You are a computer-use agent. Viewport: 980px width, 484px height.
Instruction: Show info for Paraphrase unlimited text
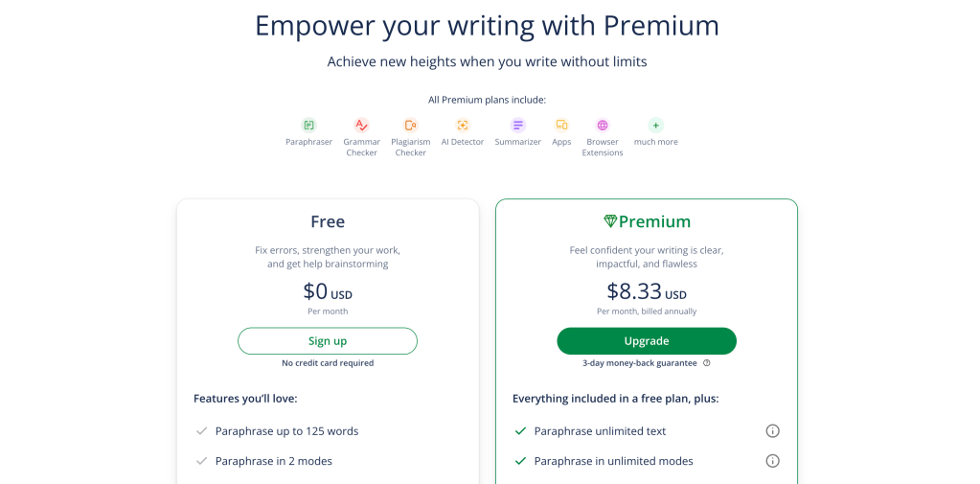(x=773, y=431)
